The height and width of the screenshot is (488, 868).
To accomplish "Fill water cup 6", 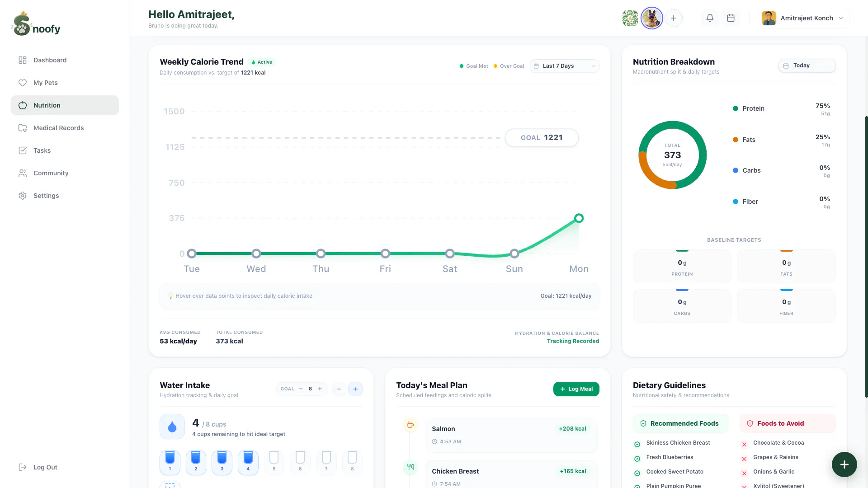I will (300, 462).
